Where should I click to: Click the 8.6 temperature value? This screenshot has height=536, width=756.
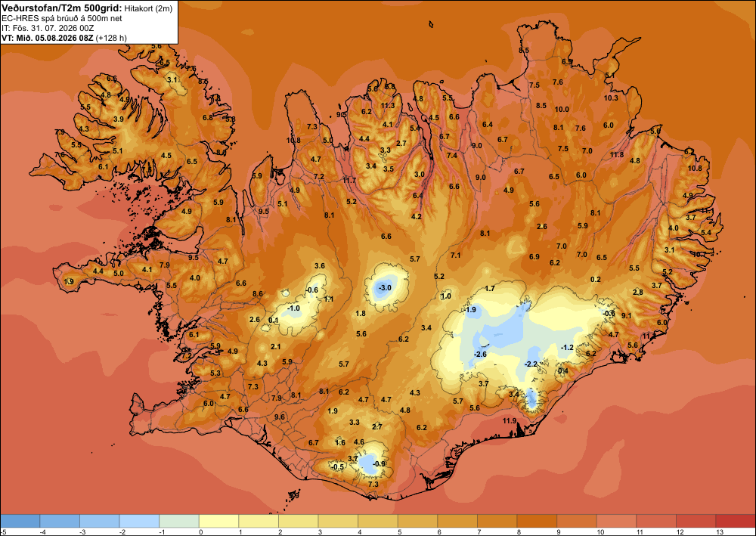[x=258, y=293]
